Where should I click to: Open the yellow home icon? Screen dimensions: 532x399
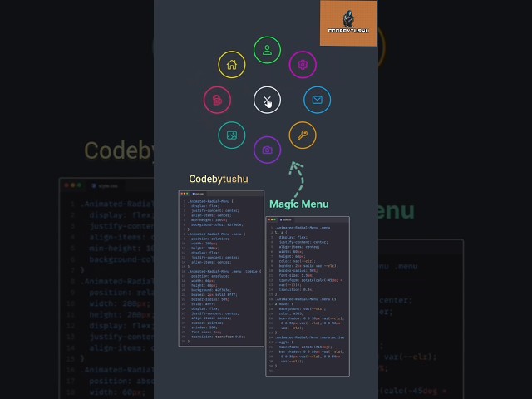(232, 65)
